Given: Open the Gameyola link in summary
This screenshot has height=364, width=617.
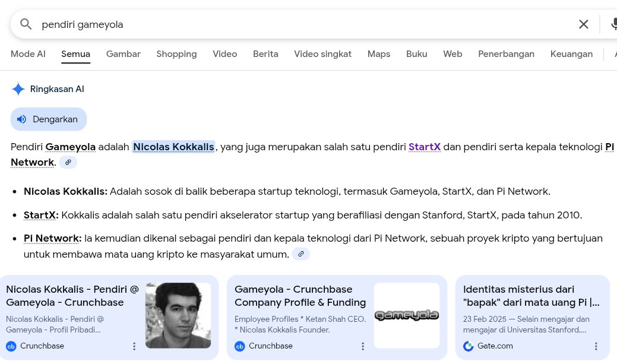Looking at the screenshot, I should tap(71, 147).
